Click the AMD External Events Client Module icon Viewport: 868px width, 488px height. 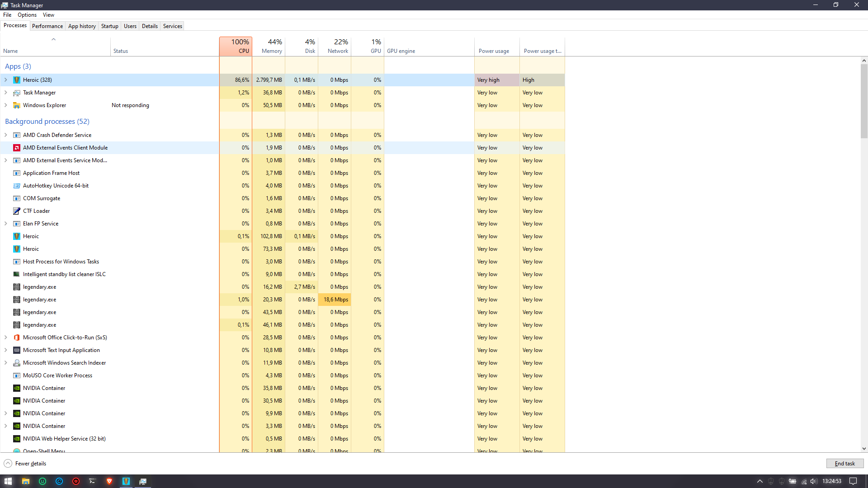tap(16, 148)
